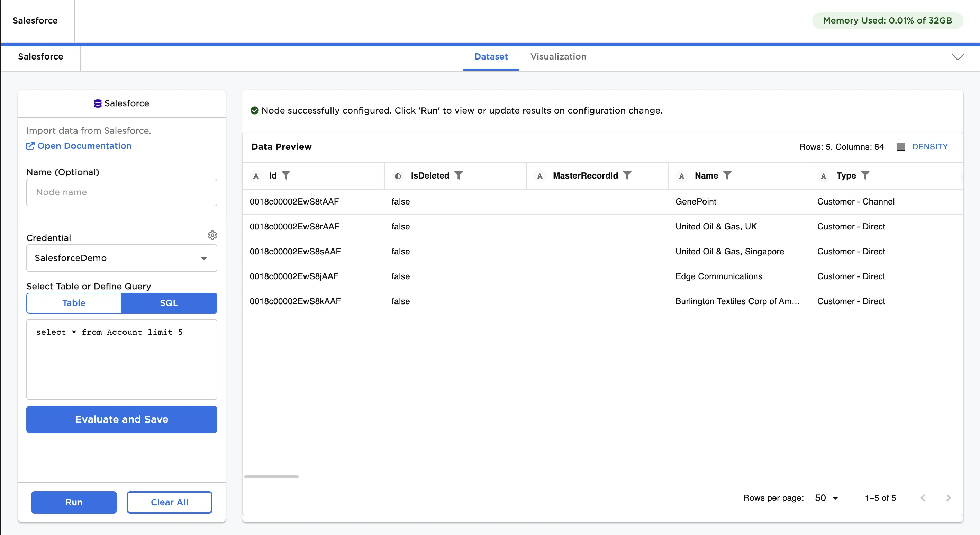980x535 pixels.
Task: Collapse the node panel with top-right chevron
Action: tap(958, 57)
